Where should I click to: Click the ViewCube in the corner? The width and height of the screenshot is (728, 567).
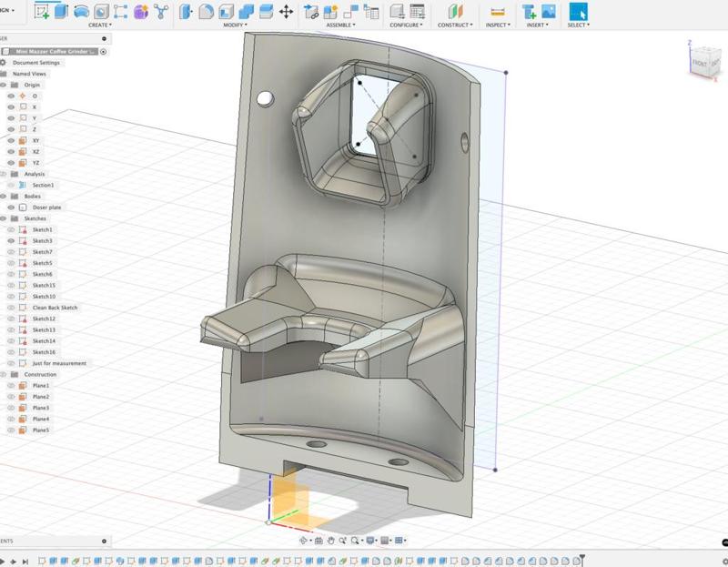(x=703, y=62)
